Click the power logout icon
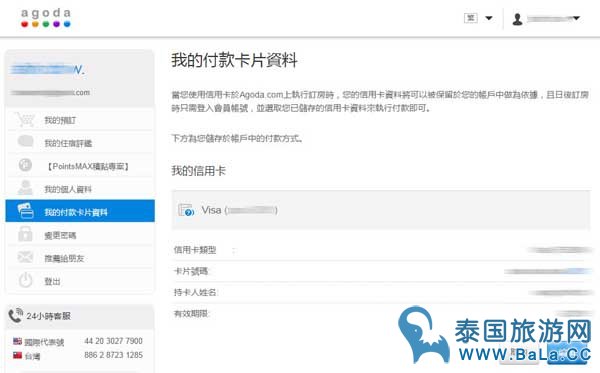 [x=25, y=280]
